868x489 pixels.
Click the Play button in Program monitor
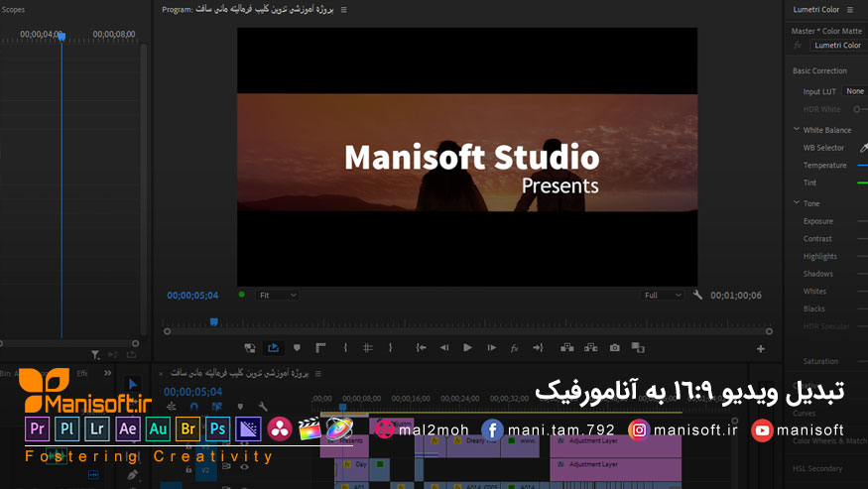[x=468, y=348]
